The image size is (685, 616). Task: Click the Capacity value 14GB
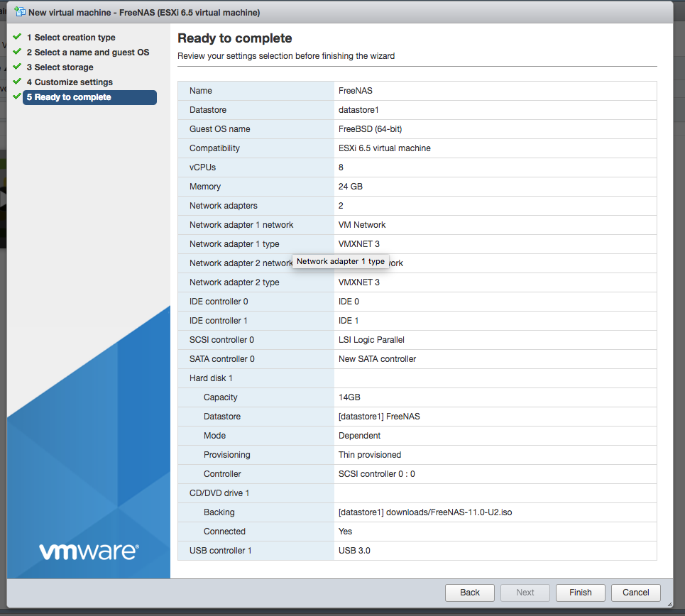tap(349, 397)
